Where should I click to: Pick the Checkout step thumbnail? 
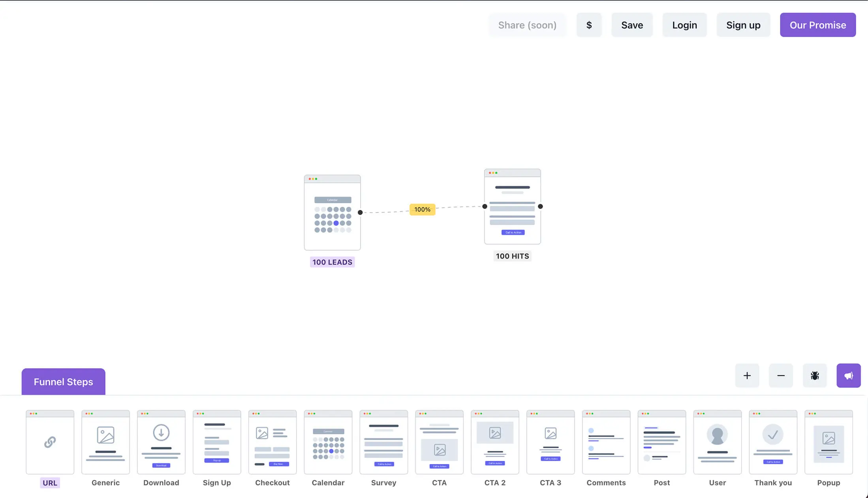click(x=272, y=442)
